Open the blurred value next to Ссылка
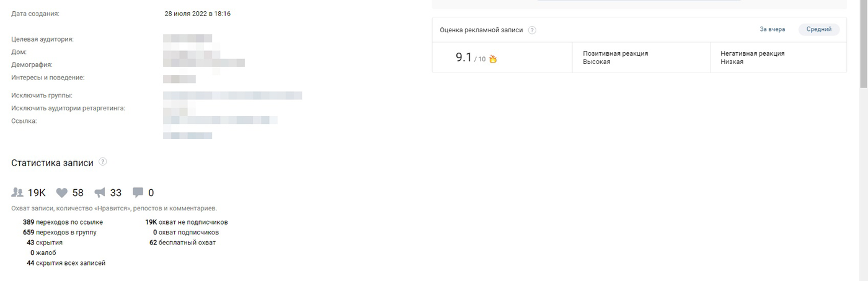 coord(220,120)
